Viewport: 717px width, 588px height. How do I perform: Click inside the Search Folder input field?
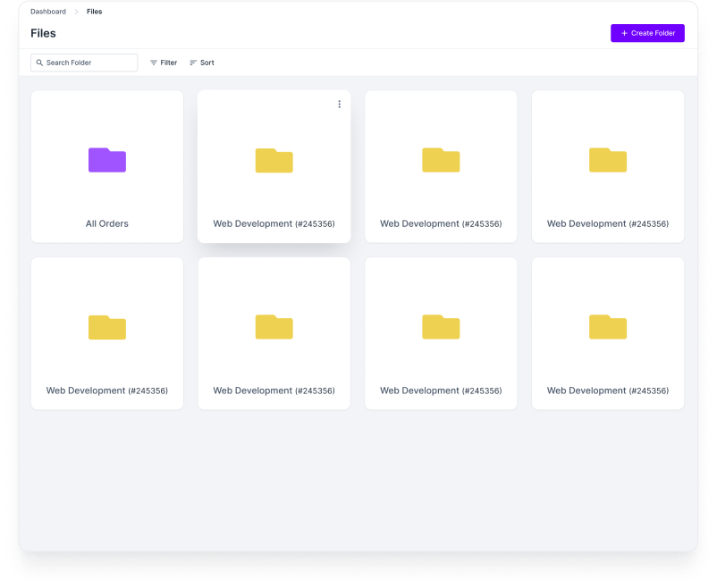84,63
